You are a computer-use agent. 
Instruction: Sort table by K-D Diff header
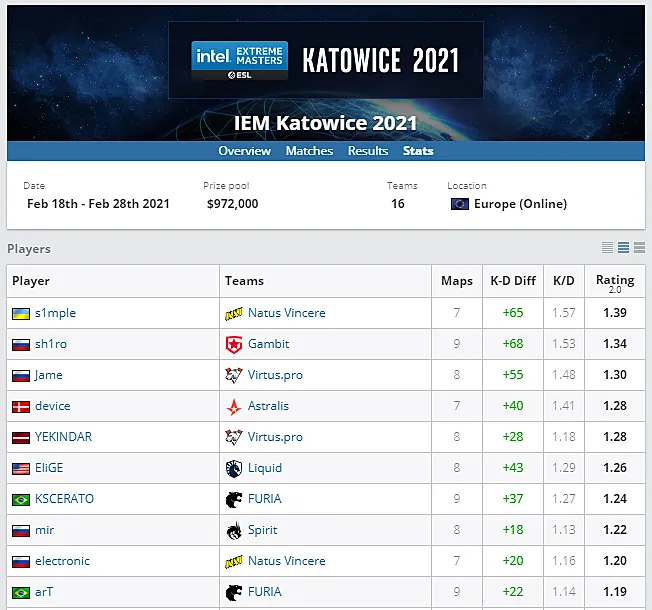point(513,281)
